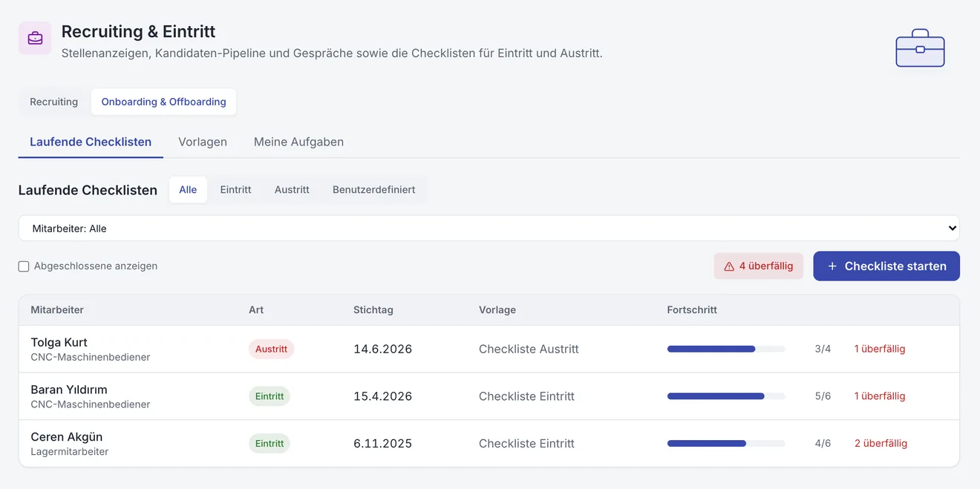Click the Fortschritt column header
The image size is (980, 489).
692,310
